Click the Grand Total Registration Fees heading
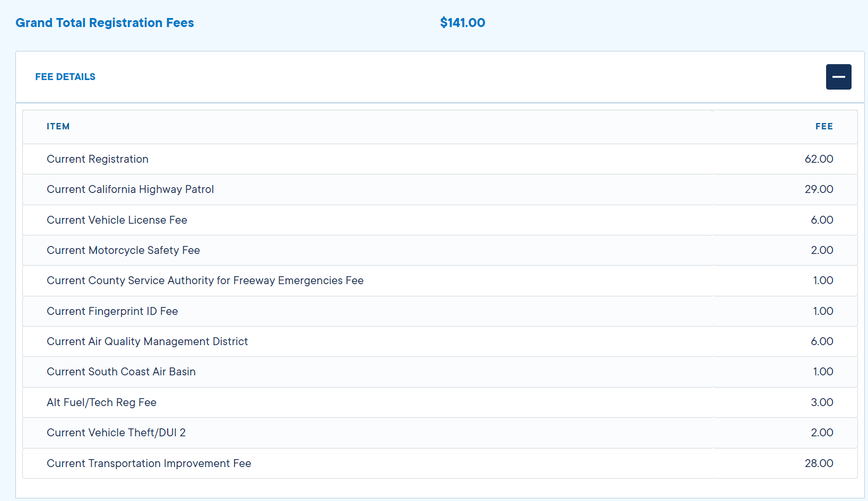The height and width of the screenshot is (501, 868). pos(105,23)
